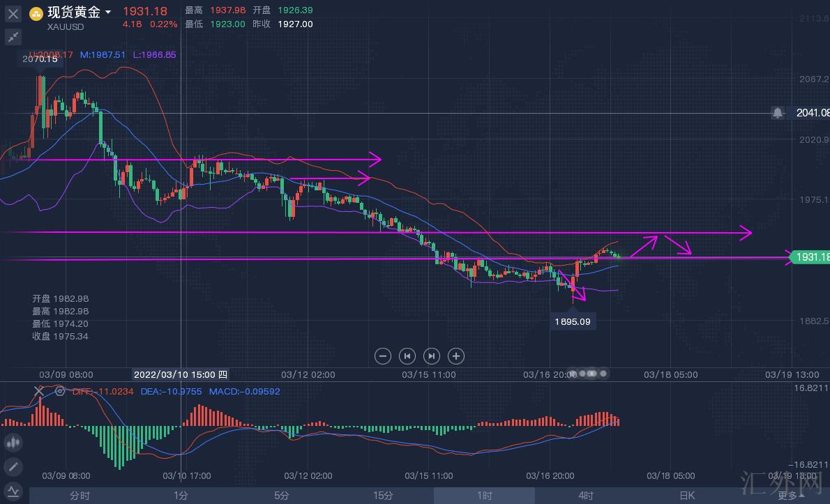Switch chart type with the candlestick icon

click(x=13, y=442)
